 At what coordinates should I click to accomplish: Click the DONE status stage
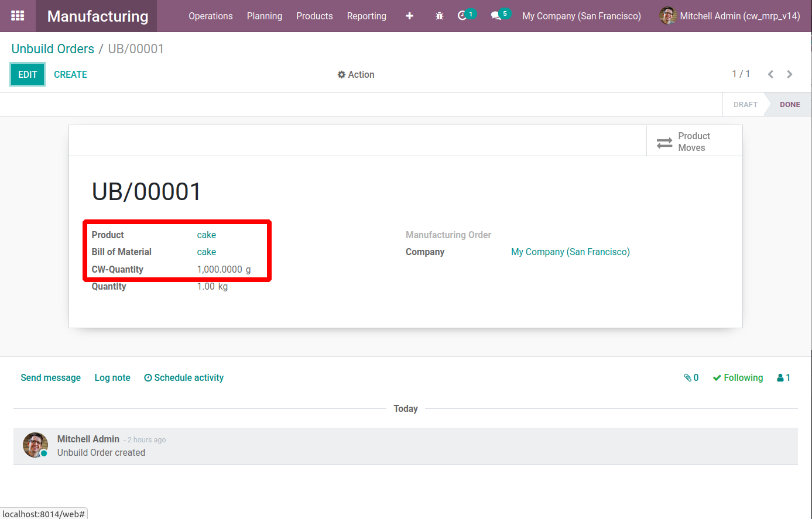pyautogui.click(x=790, y=105)
